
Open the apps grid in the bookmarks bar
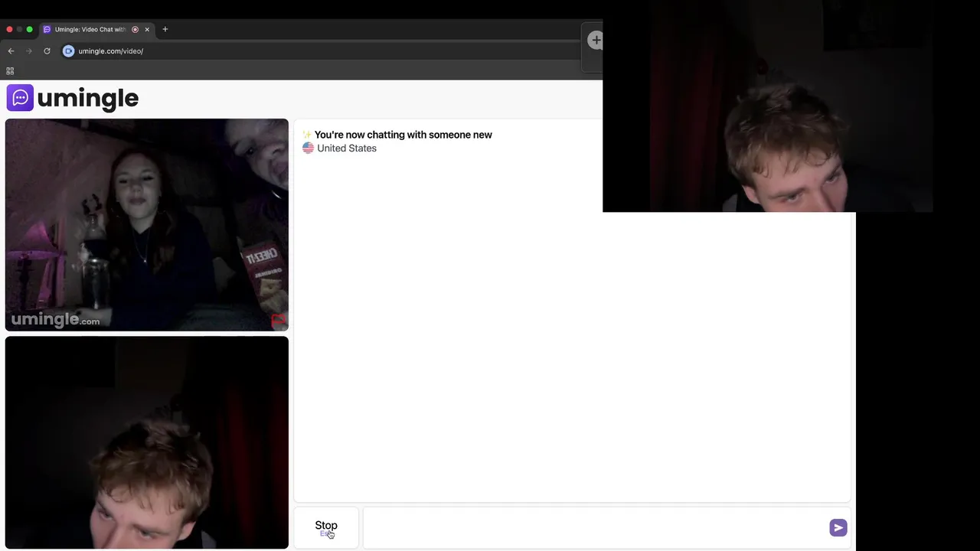click(x=10, y=71)
